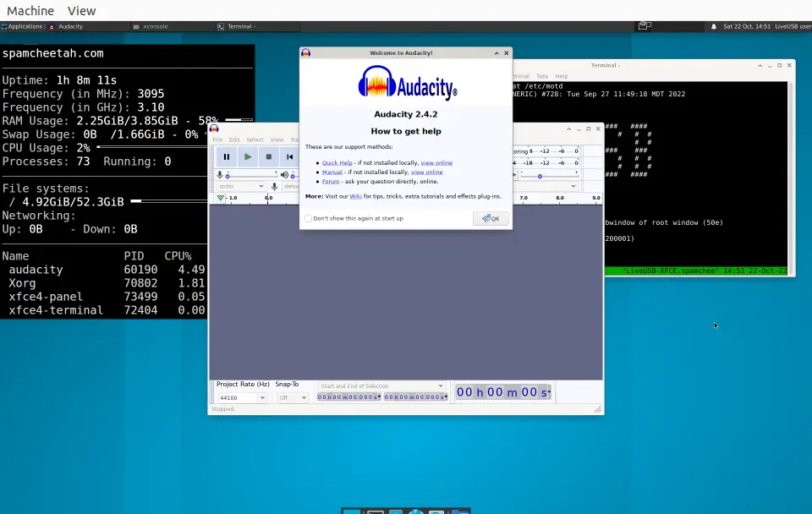This screenshot has width=812, height=514.
Task: Open the Terminal Tabs menu
Action: [541, 76]
